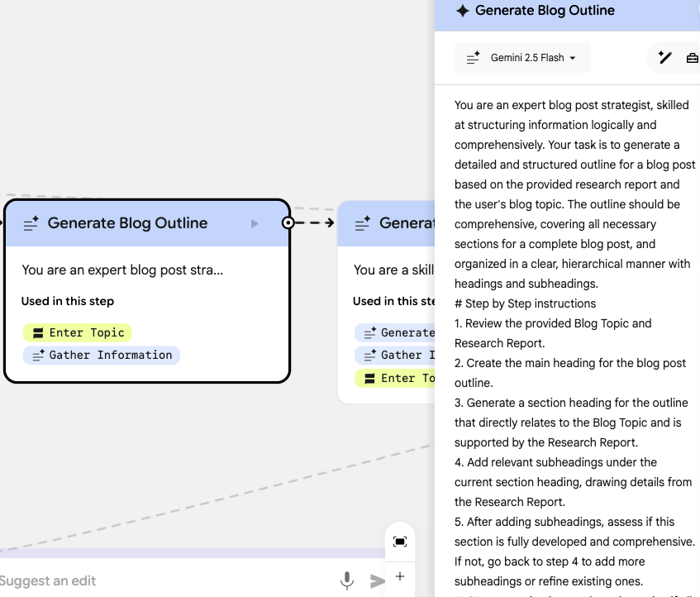Click the Enter Topic chip in the second node
The image size is (700, 597).
[x=395, y=378]
